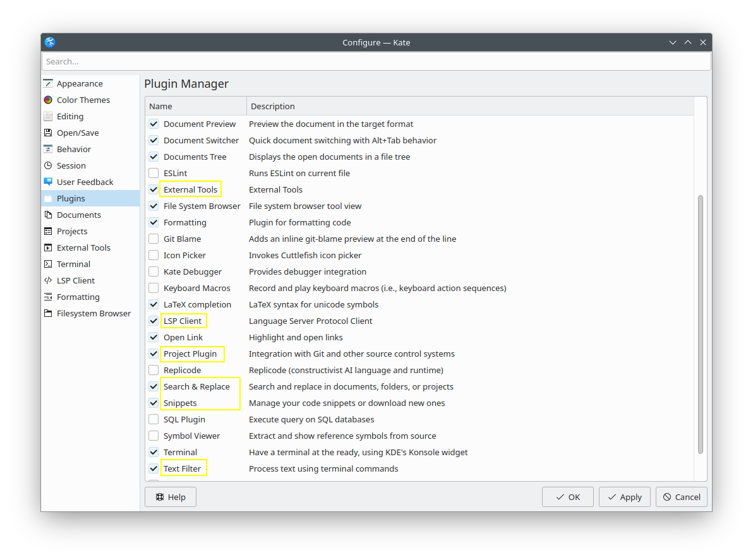Open the Projects settings page
Viewport: 753px width, 560px height.
[x=72, y=231]
